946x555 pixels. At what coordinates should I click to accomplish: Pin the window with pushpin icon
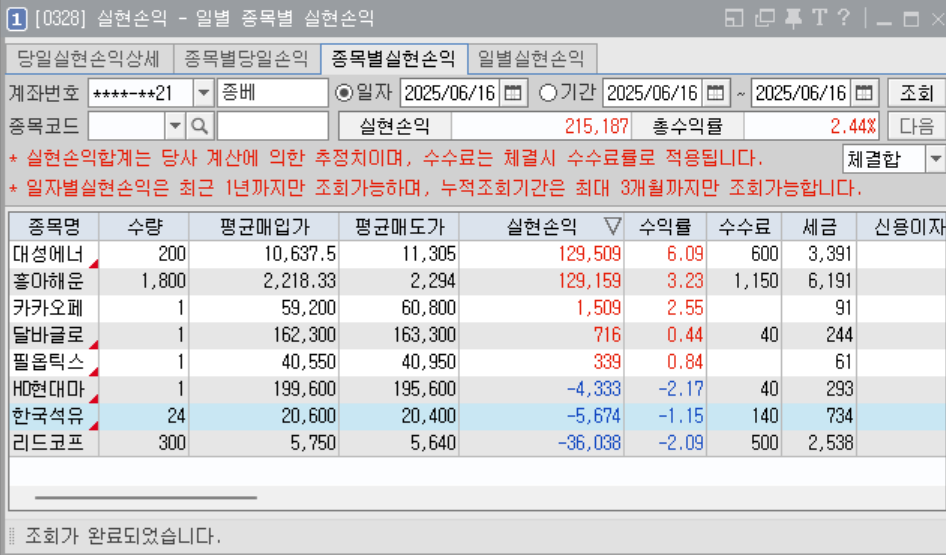pyautogui.click(x=793, y=18)
